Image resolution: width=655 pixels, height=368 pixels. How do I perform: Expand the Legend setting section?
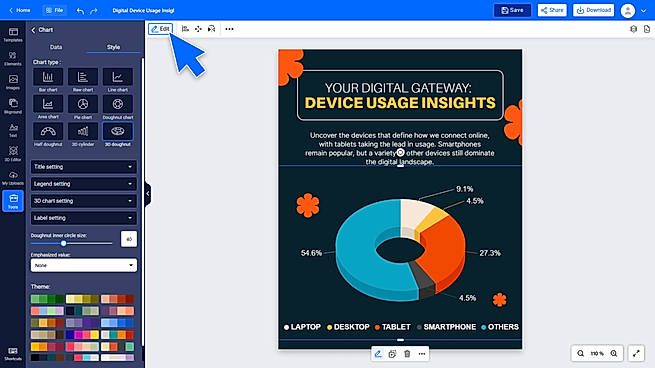point(84,184)
